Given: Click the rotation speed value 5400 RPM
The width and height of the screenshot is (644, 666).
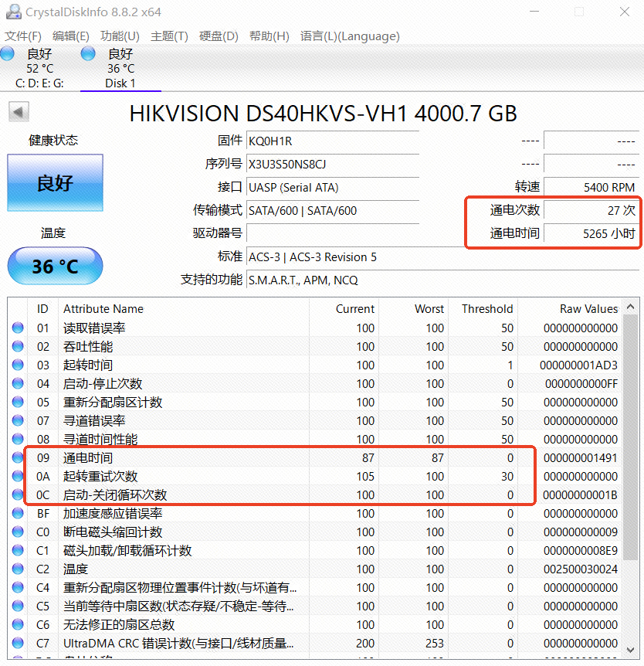Looking at the screenshot, I should tap(591, 187).
